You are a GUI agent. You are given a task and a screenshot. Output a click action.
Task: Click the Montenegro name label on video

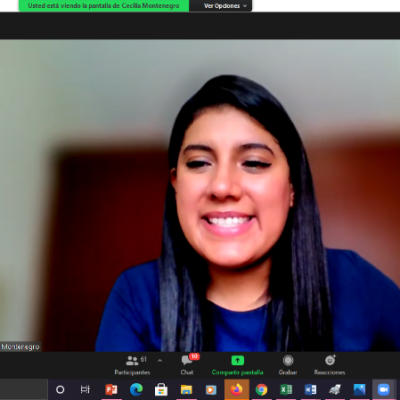20,347
